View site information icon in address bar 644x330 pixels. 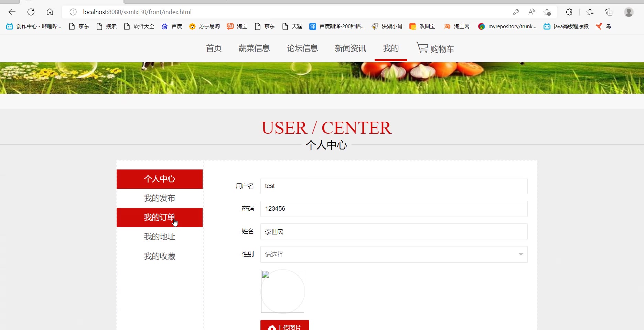click(73, 12)
